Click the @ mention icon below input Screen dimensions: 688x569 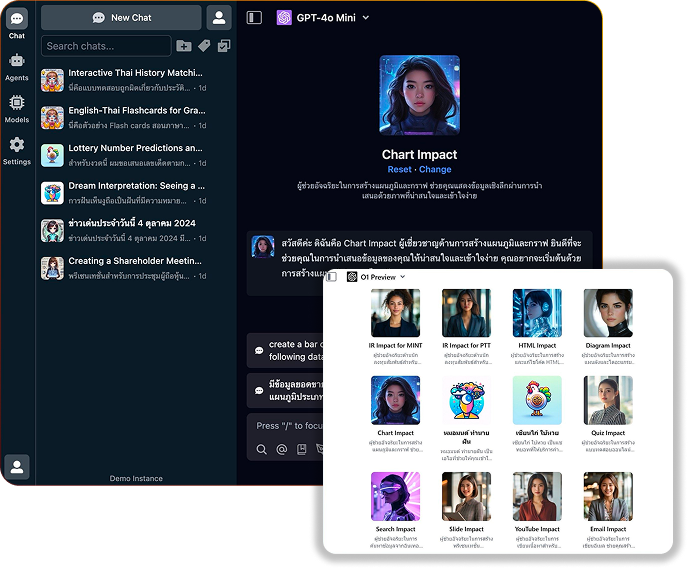(281, 449)
